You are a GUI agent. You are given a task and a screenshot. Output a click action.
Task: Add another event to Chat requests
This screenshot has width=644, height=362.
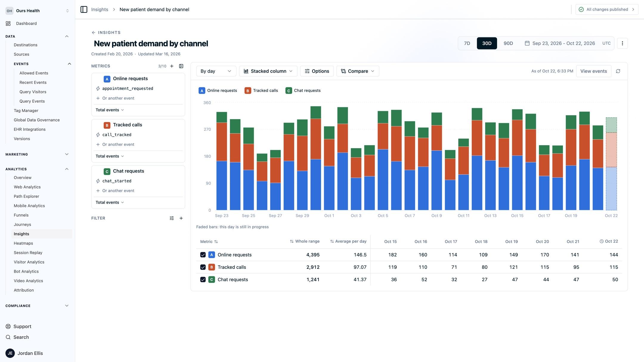(x=115, y=191)
